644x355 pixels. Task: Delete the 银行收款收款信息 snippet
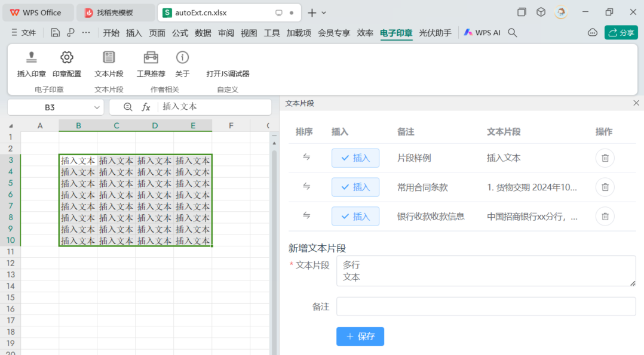(x=605, y=217)
